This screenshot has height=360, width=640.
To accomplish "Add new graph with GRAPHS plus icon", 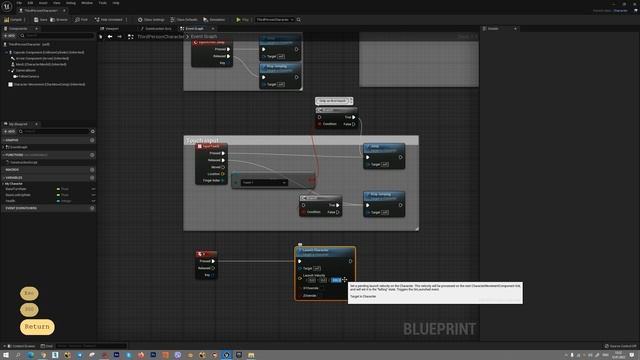I will pos(92,140).
